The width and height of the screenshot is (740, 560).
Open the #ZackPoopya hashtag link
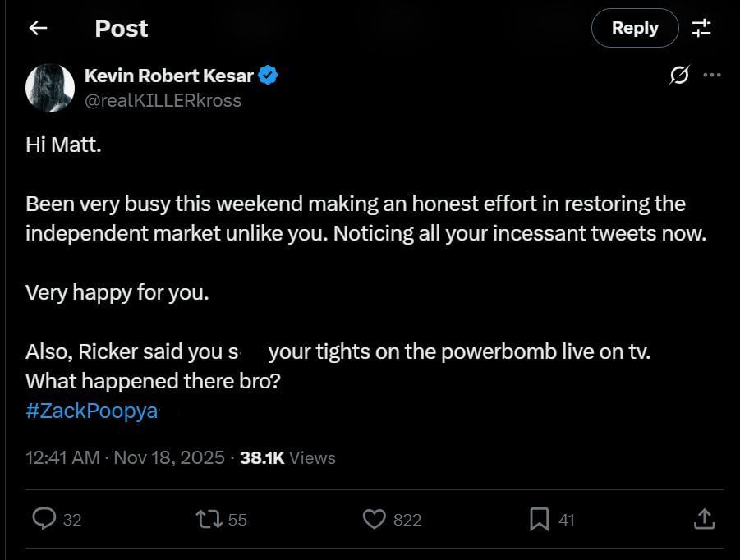91,410
